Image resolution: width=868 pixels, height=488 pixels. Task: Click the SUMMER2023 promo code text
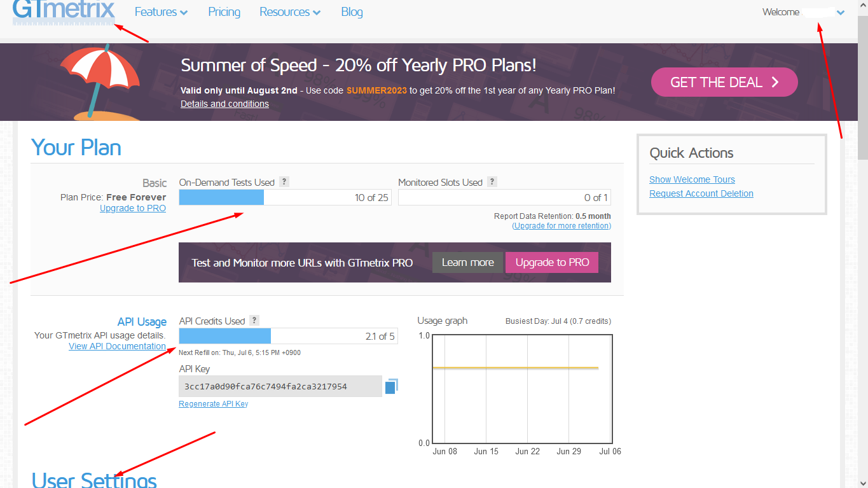pyautogui.click(x=375, y=90)
